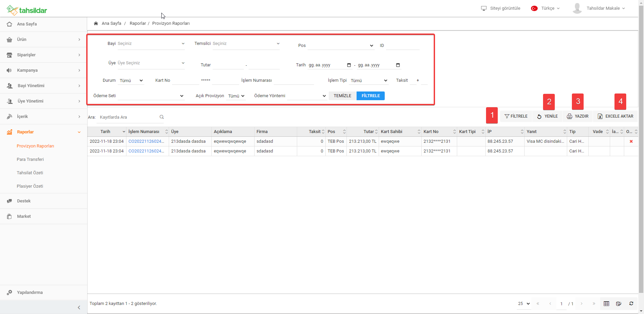Click the page number input

[x=561, y=304]
